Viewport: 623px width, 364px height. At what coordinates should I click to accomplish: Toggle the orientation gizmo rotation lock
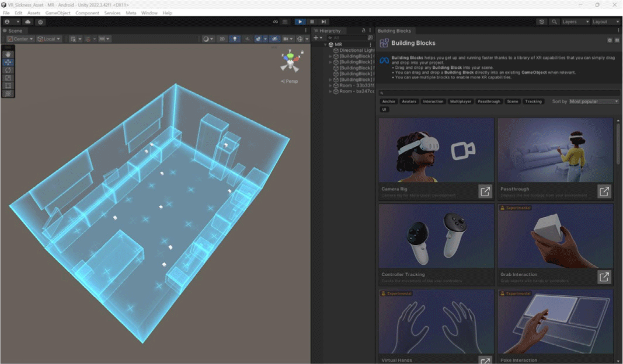[302, 52]
